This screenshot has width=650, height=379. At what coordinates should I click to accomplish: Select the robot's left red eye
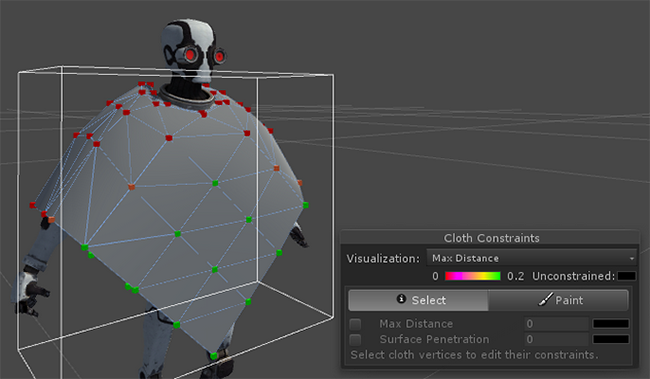(191, 54)
